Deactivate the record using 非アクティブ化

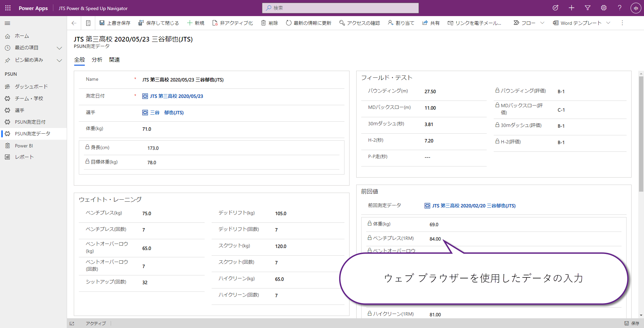[232, 23]
